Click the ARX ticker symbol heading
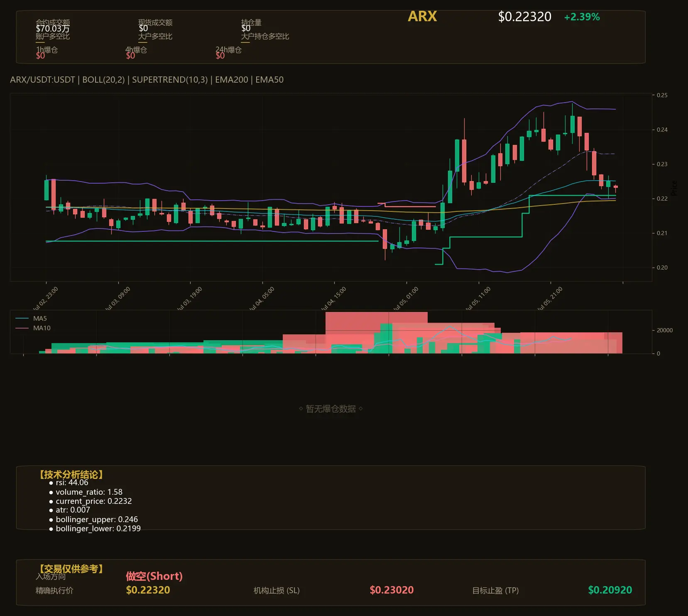The width and height of the screenshot is (688, 616). click(422, 17)
